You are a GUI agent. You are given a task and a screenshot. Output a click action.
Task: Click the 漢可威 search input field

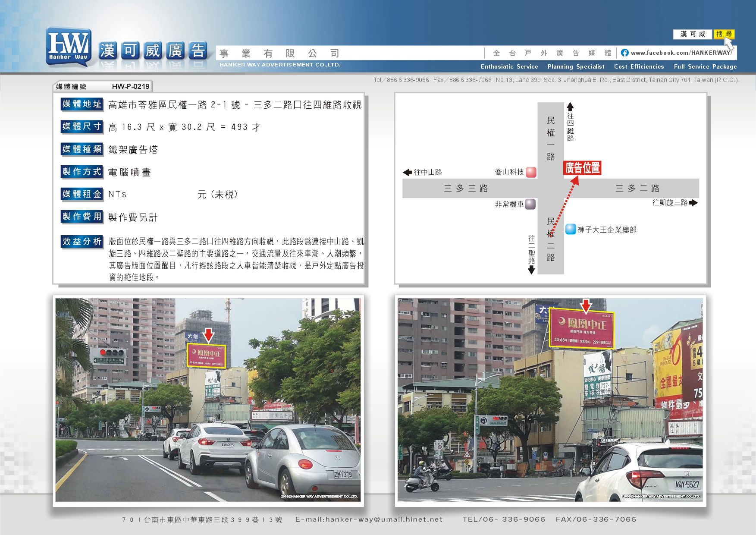click(x=693, y=34)
